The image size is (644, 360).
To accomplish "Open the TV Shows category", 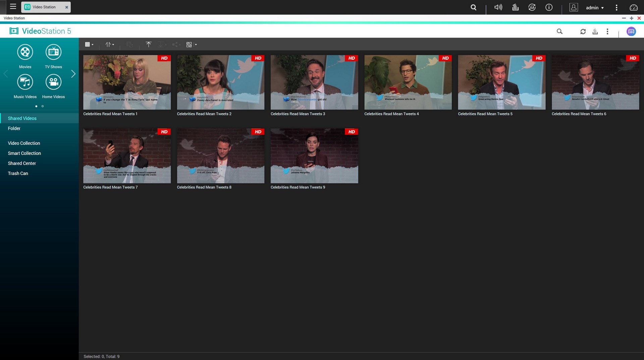I will [x=53, y=56].
